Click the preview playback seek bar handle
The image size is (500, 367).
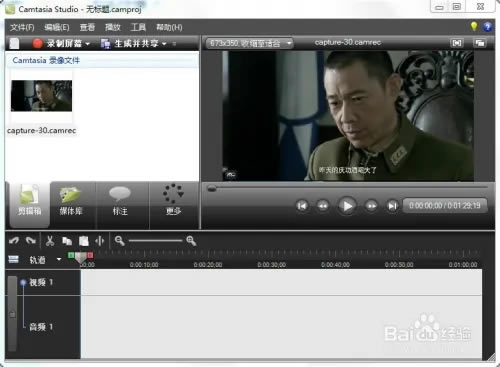[x=212, y=189]
